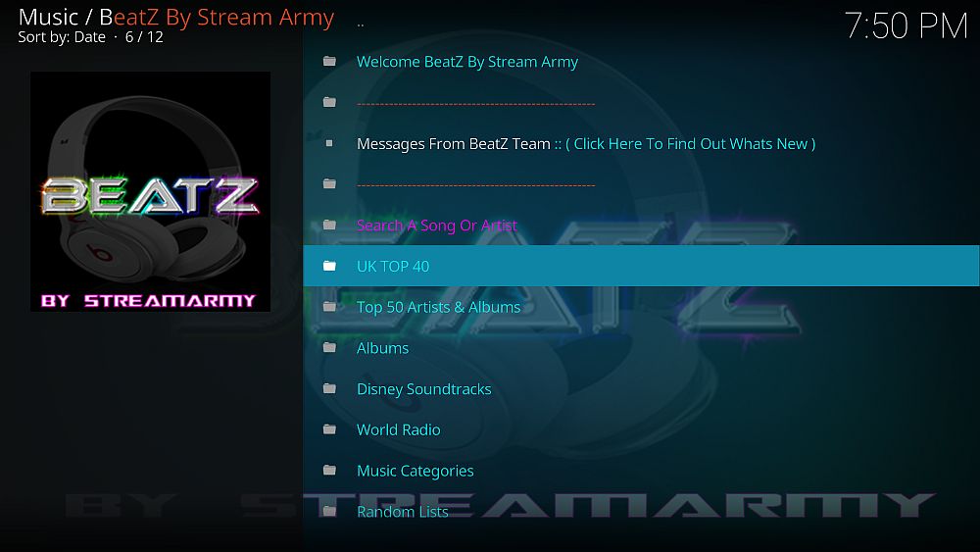
Task: Click folder icon beside Disney Soundtracks
Action: click(329, 389)
